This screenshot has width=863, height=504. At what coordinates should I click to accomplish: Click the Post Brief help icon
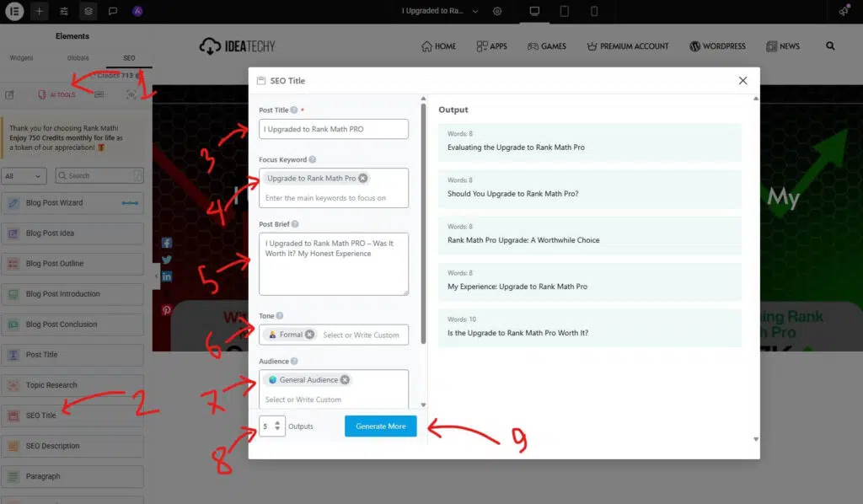(295, 224)
